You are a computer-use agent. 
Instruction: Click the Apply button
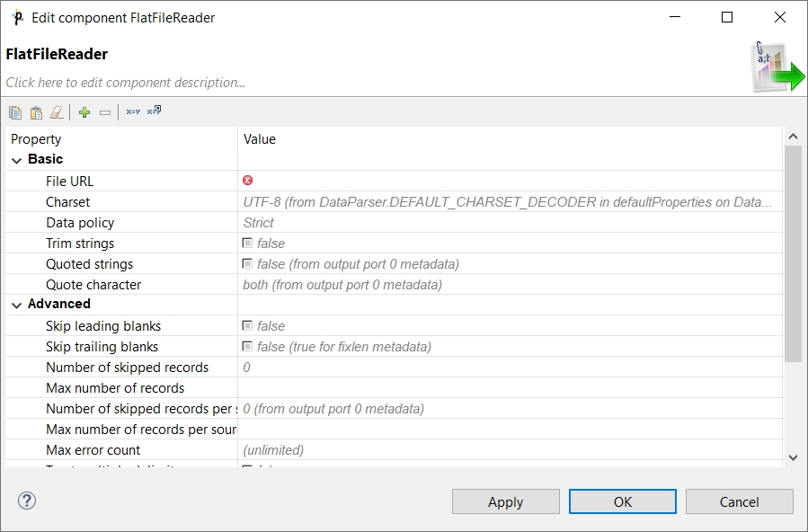pyautogui.click(x=505, y=501)
